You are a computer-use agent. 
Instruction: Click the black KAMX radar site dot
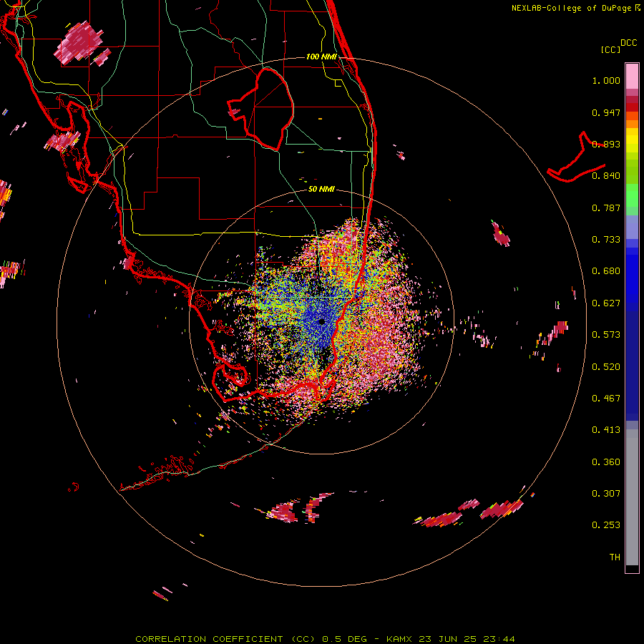tap(321, 321)
